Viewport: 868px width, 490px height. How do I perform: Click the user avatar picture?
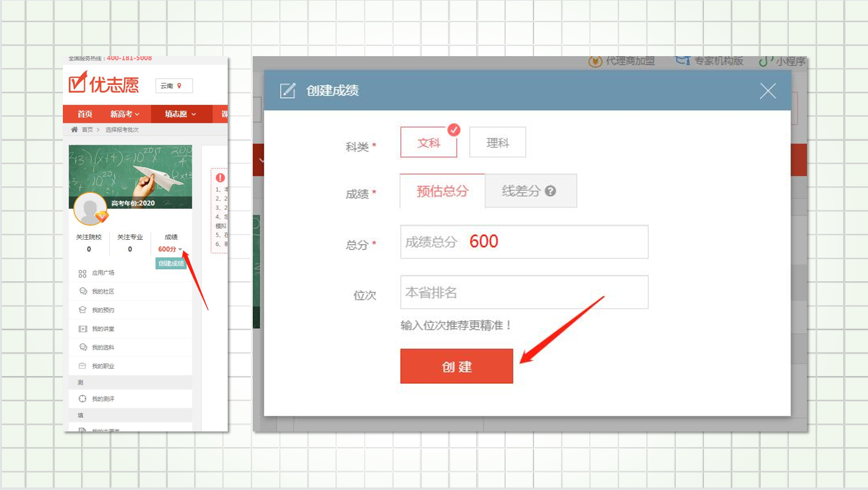(x=90, y=209)
